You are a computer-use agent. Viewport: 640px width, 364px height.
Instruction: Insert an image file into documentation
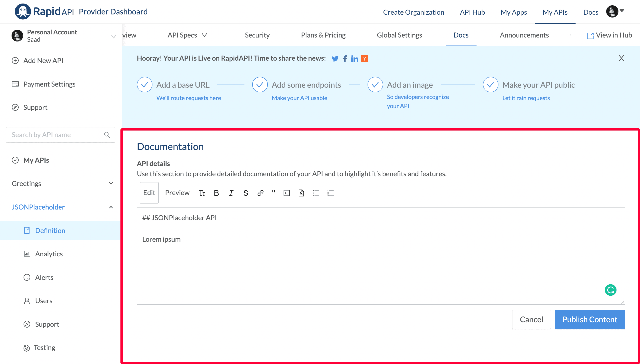[301, 193]
